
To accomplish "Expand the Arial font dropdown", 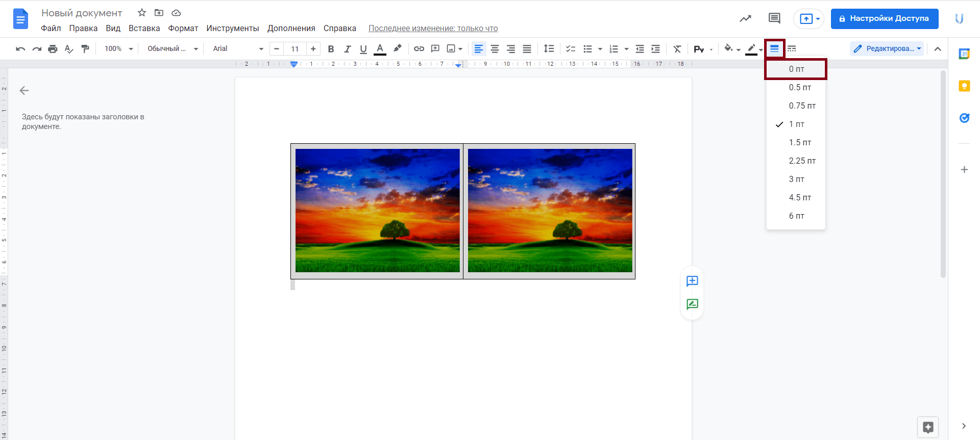I will point(238,49).
